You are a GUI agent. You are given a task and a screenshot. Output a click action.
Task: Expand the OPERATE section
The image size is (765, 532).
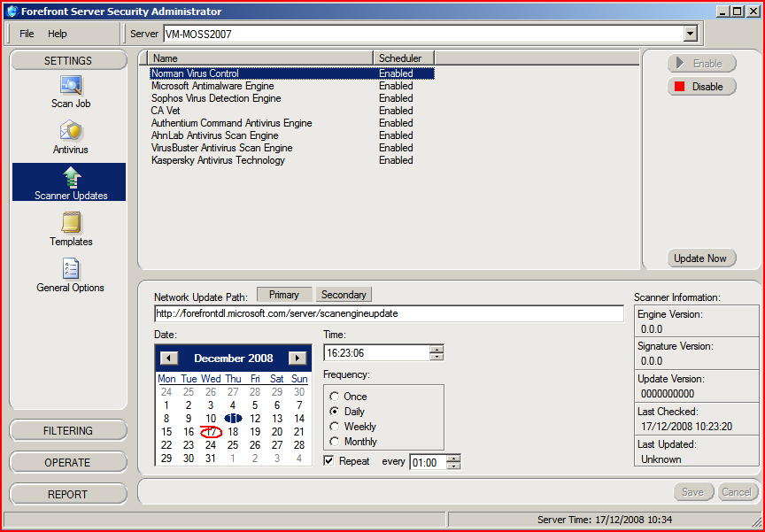[x=68, y=463]
